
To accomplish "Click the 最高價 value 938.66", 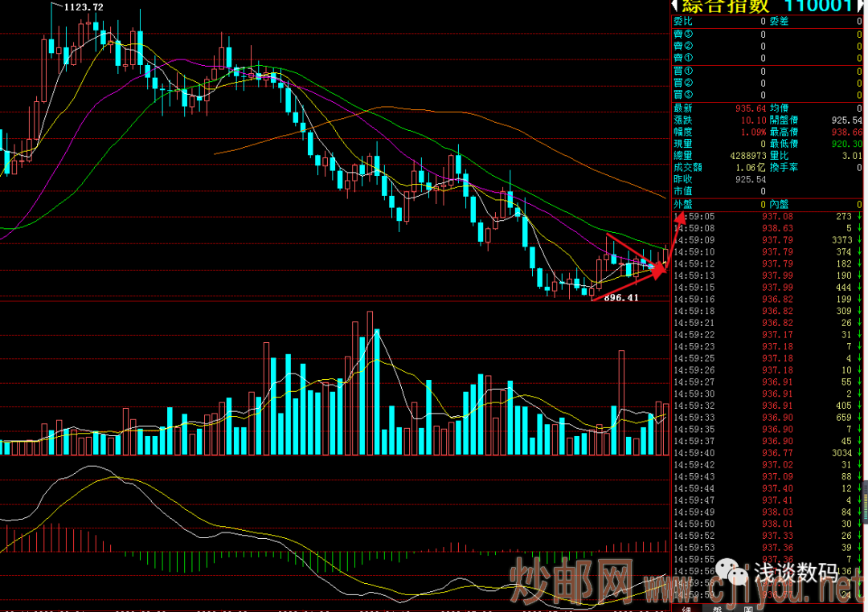I will pos(846,131).
